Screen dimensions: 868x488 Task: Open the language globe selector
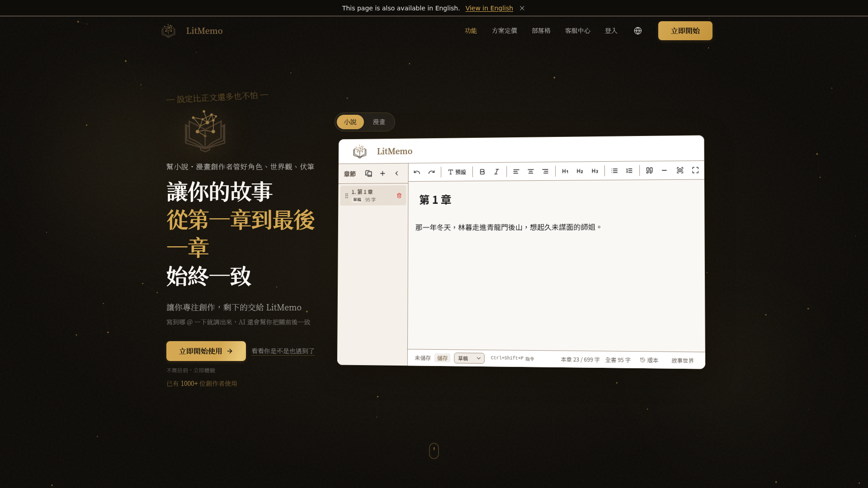click(x=638, y=31)
